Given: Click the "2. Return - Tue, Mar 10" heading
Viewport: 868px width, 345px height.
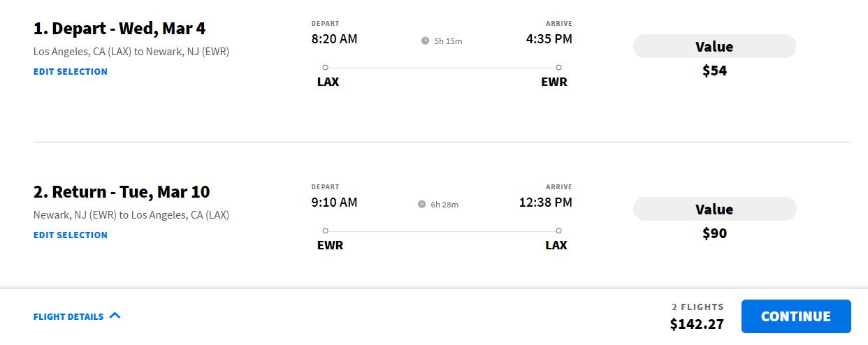Looking at the screenshot, I should (122, 192).
